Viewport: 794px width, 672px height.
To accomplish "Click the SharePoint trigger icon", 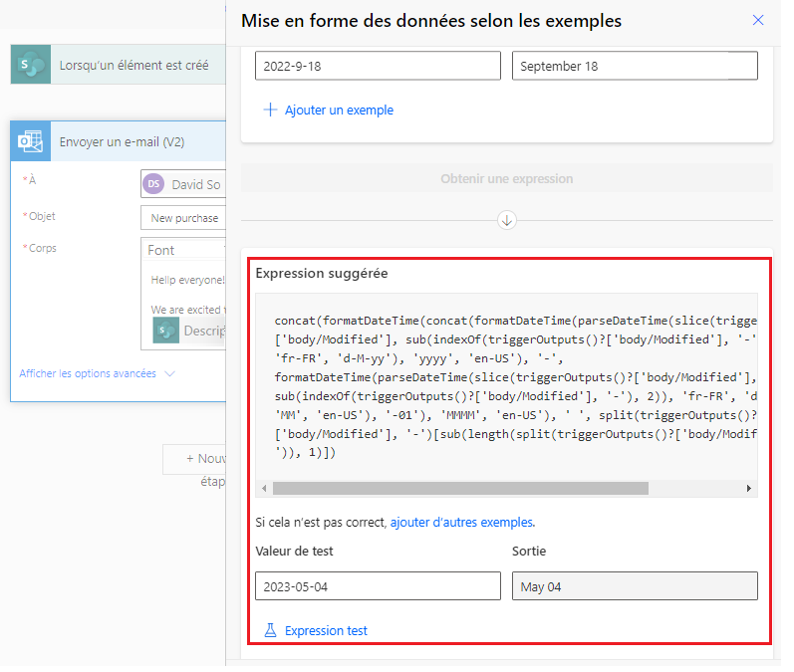I will click(30, 65).
